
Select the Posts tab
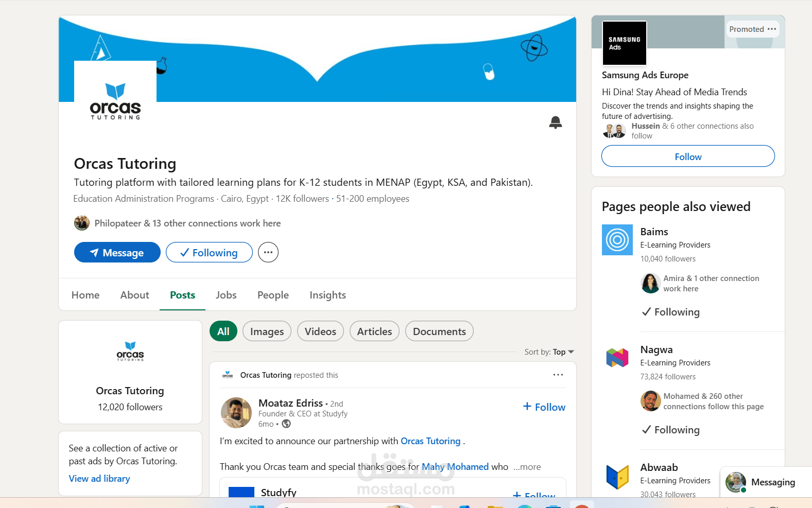[183, 295]
